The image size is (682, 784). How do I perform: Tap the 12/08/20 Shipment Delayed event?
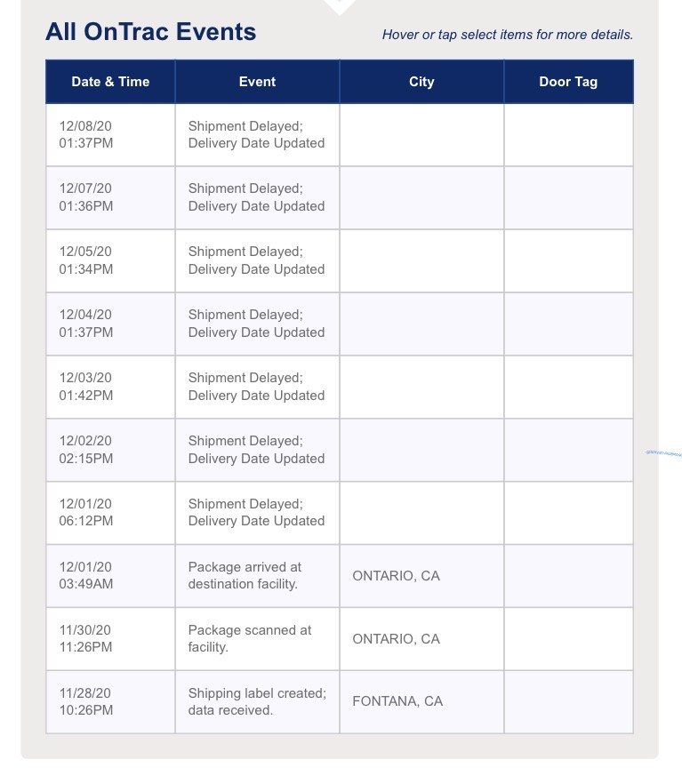tap(256, 135)
